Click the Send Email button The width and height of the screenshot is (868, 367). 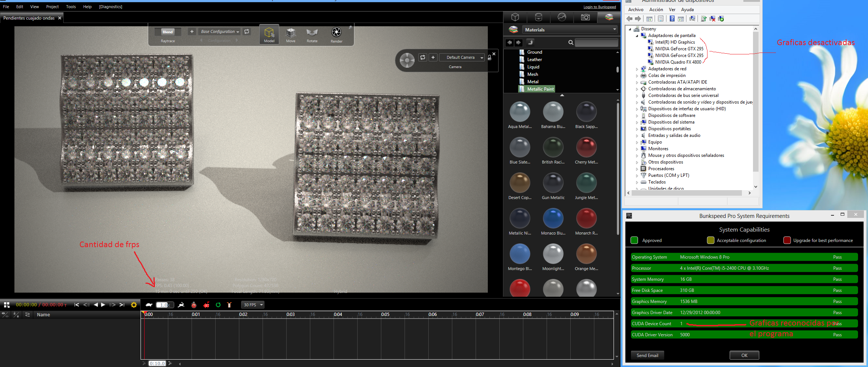click(x=647, y=356)
